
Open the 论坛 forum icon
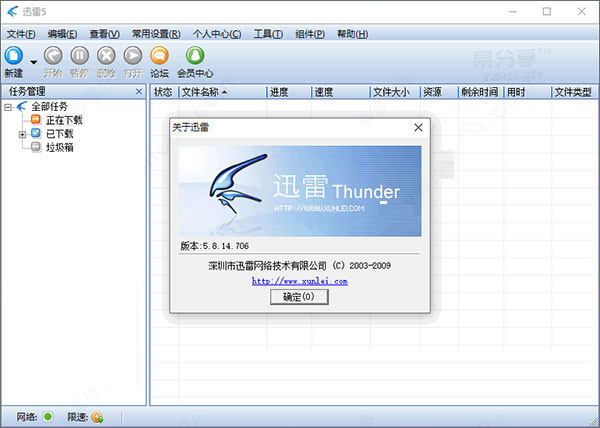pos(159,57)
